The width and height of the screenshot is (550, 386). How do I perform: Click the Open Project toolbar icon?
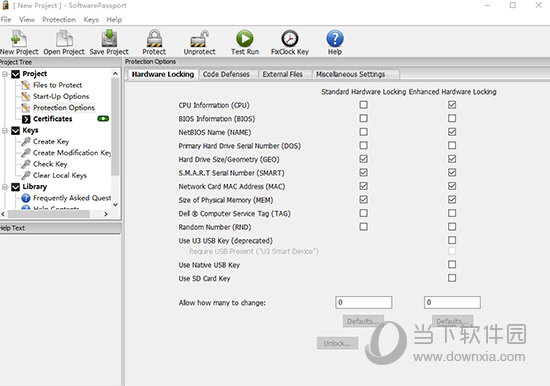[x=64, y=38]
